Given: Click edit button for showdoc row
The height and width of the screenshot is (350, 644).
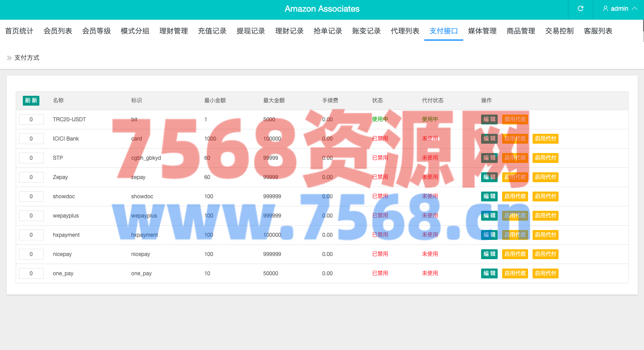Looking at the screenshot, I should [489, 196].
